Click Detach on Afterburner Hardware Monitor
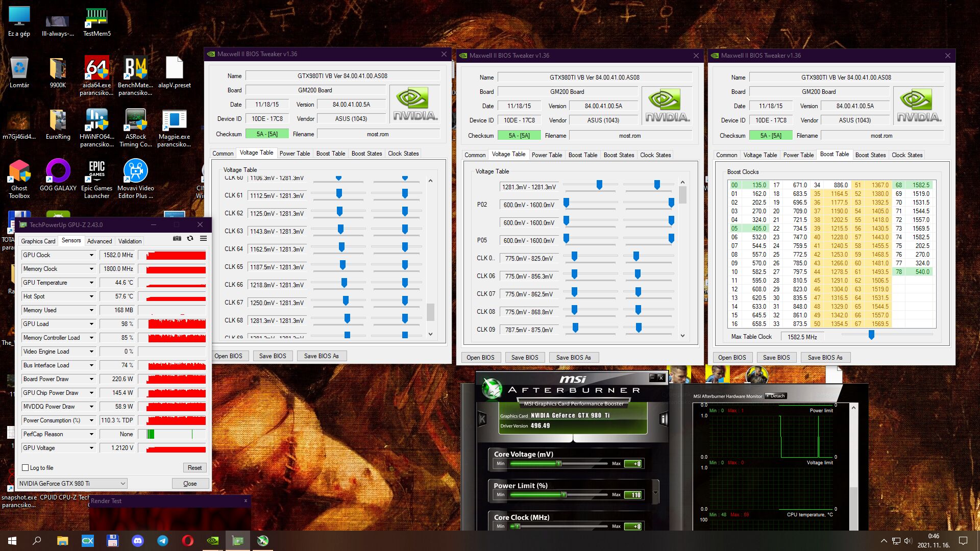 click(x=776, y=396)
